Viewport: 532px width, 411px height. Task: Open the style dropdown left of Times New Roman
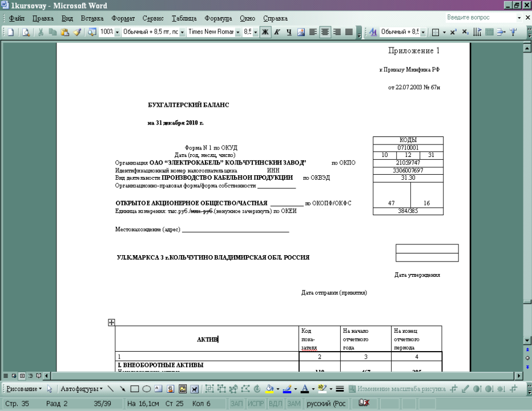(x=182, y=32)
